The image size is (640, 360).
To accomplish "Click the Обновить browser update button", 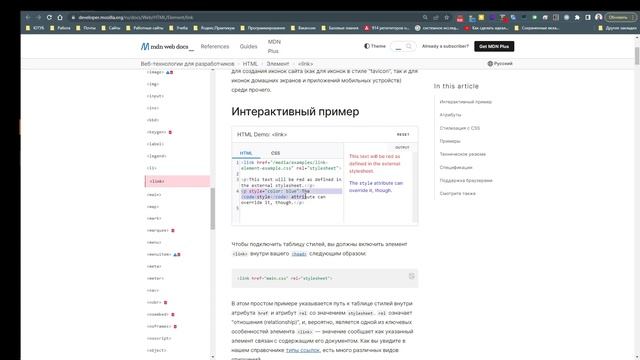I will [x=621, y=18].
